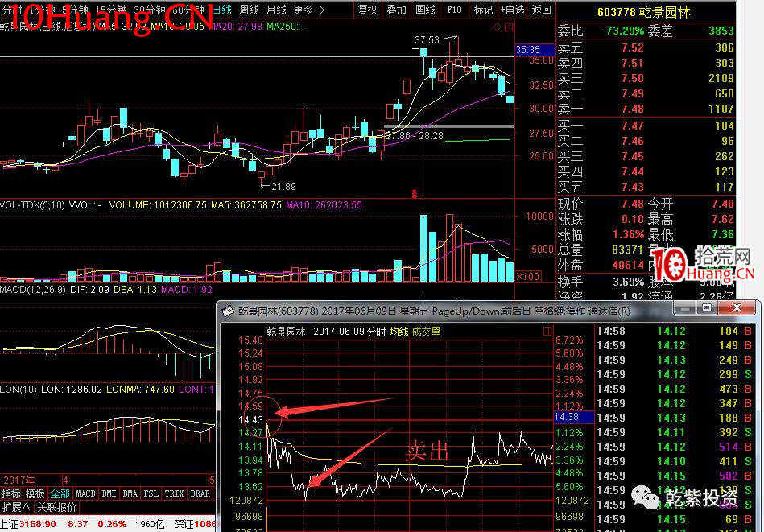The width and height of the screenshot is (764, 532).
Task: Click the red S marker below the candlesticks
Action: tap(414, 193)
